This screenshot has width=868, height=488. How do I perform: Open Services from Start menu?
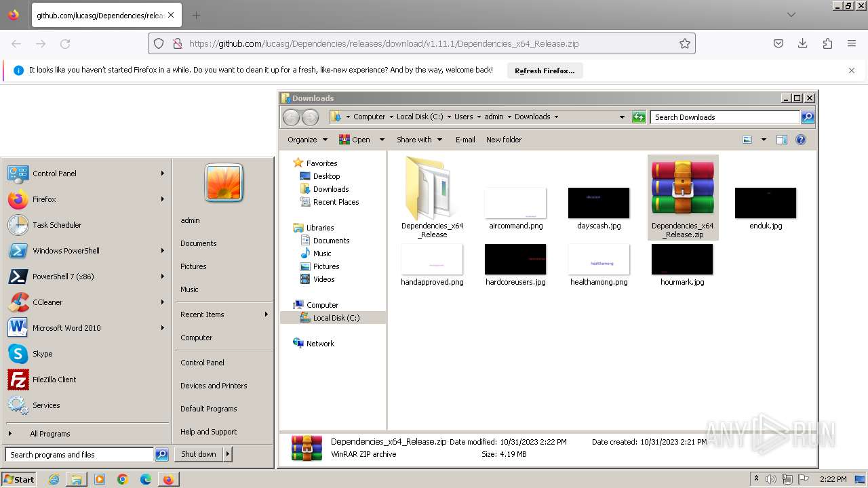coord(87,405)
